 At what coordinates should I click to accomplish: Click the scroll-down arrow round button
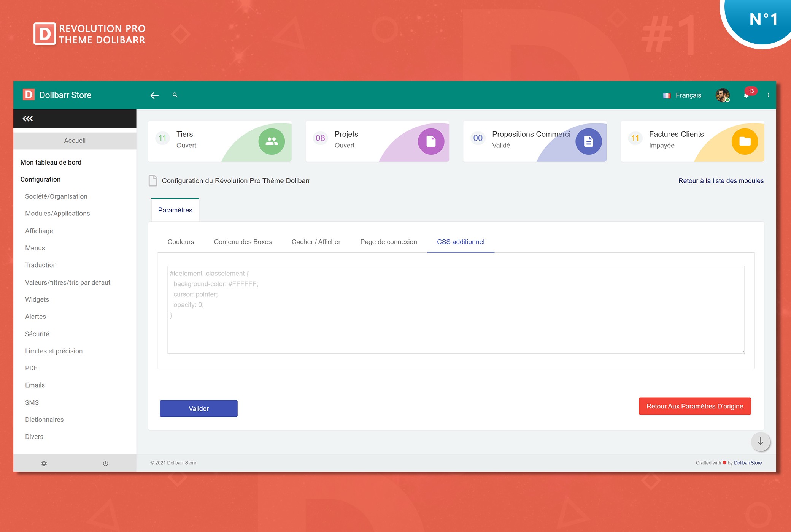coord(760,441)
